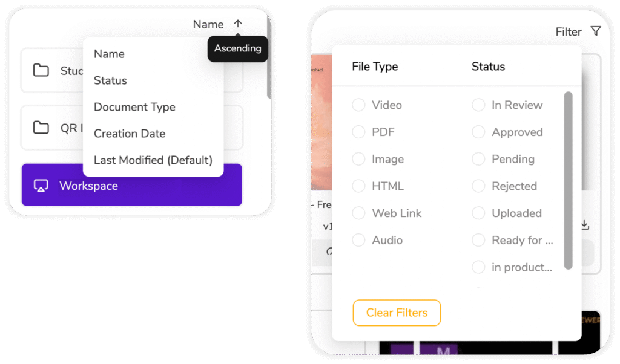Screen dimensions: 620x364
Task: Click the download icon beside the thumbnail
Action: 584,225
